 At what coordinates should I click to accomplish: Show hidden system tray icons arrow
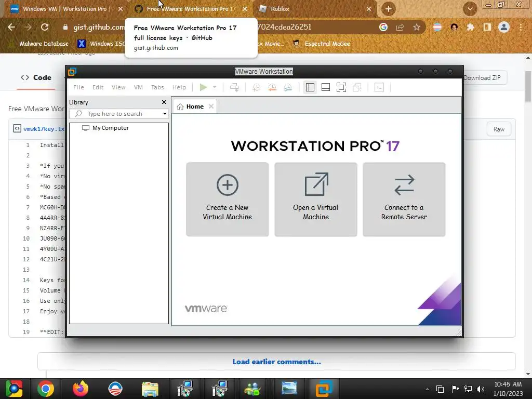[x=427, y=389]
